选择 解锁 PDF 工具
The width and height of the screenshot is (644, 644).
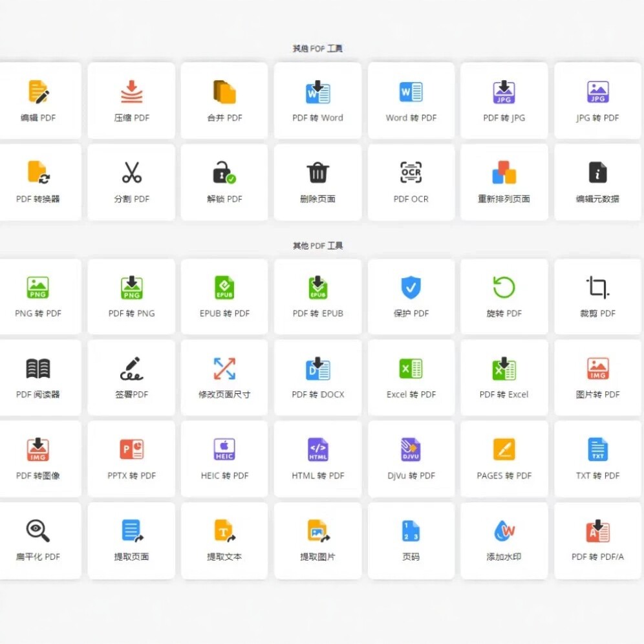(224, 182)
